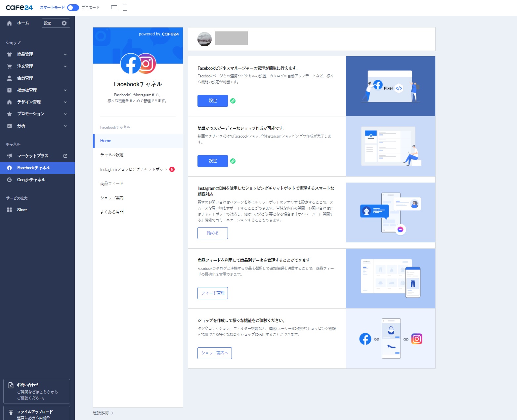Expand the プロモーション chevron
517x420 pixels.
pos(65,114)
